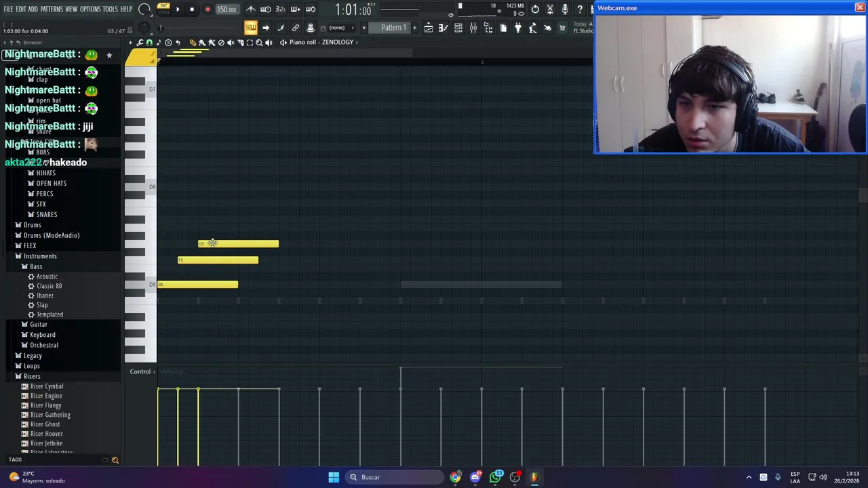Start playback with the play button
Screen dimensions: 868x488
coord(178,9)
